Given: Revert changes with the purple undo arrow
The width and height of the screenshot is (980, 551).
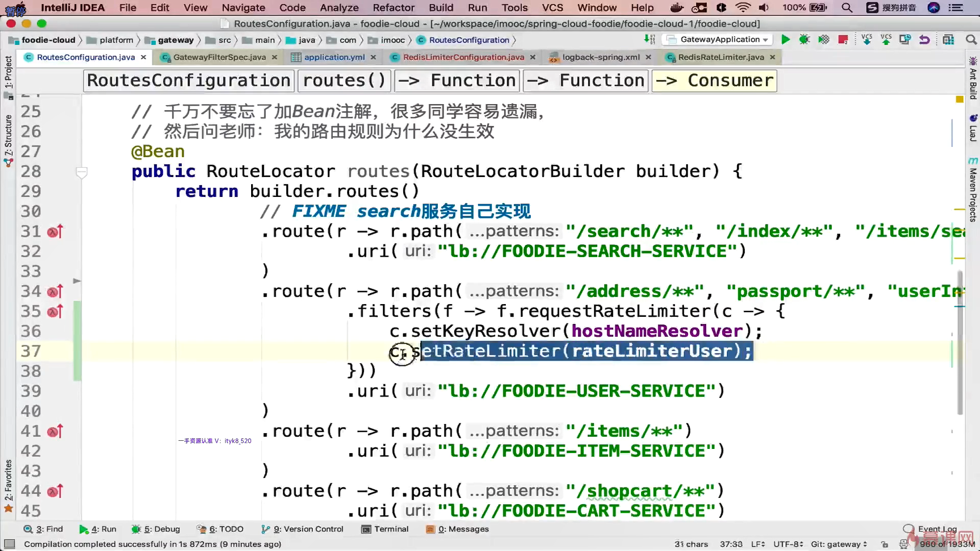Looking at the screenshot, I should coord(924,40).
